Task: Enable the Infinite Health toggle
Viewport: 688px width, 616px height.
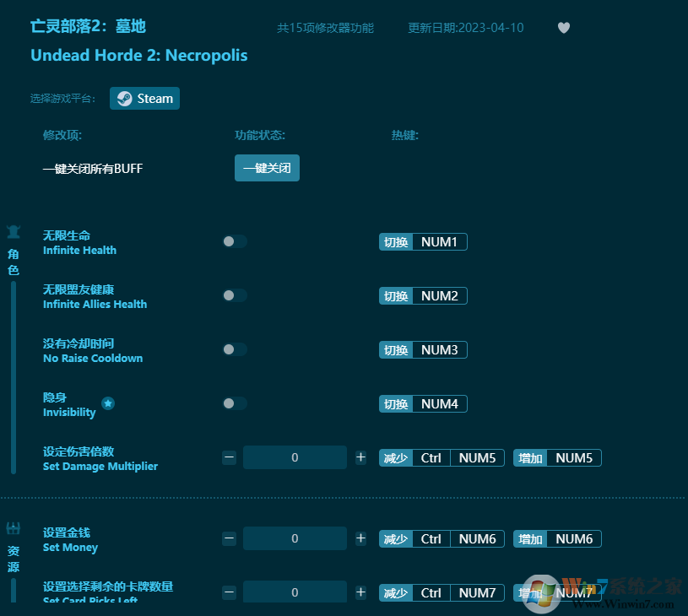Action: [x=234, y=241]
